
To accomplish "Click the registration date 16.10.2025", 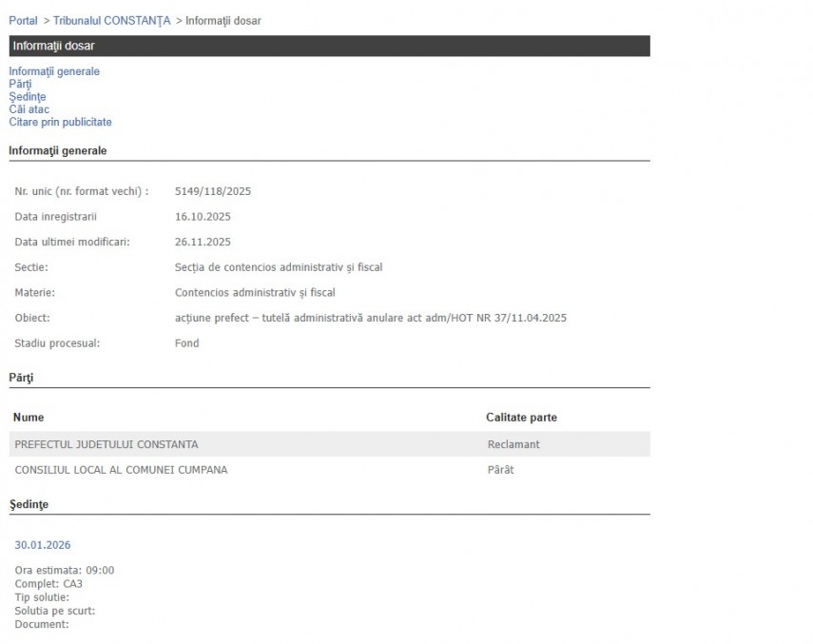I will coord(203,217).
